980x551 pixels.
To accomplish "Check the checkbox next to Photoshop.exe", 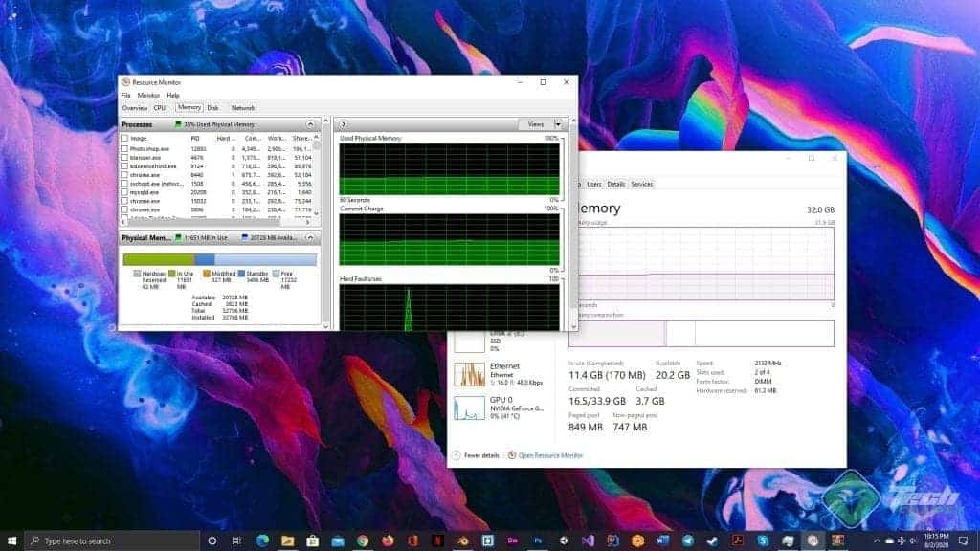I will point(124,147).
